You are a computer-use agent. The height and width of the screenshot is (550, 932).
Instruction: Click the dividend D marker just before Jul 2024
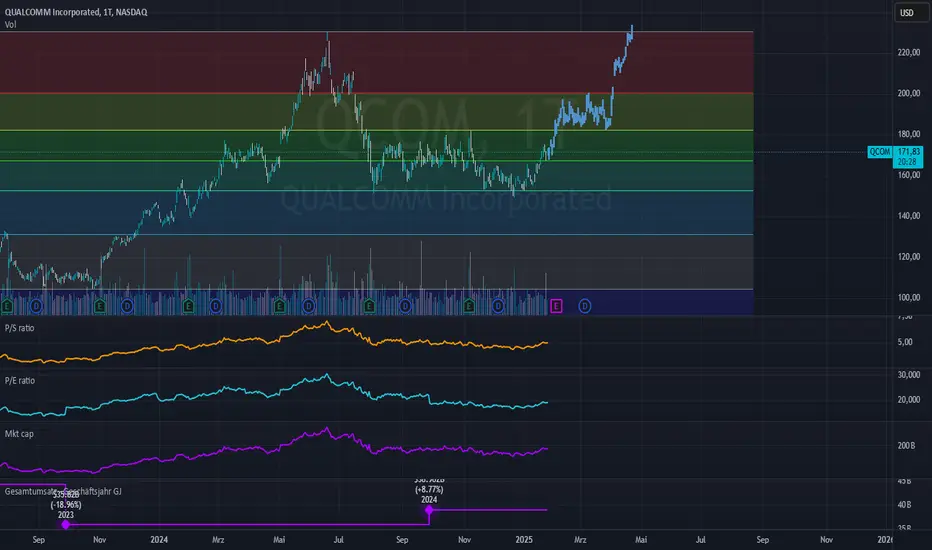coord(308,306)
